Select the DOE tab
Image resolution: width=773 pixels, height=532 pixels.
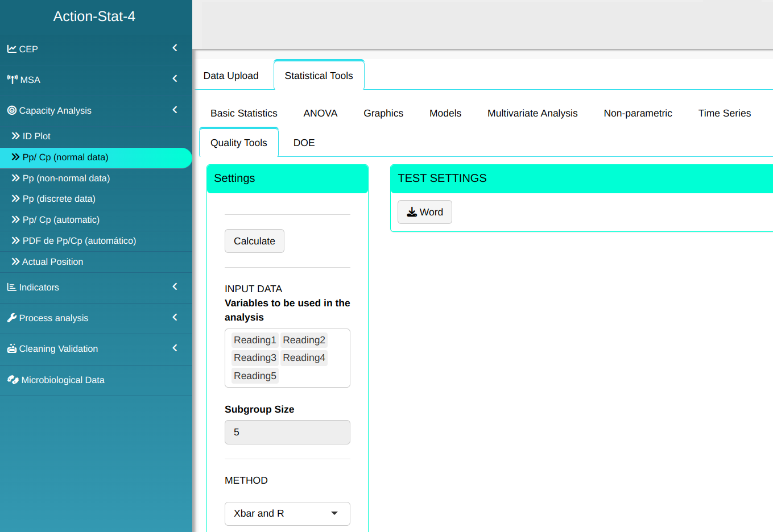pyautogui.click(x=304, y=143)
